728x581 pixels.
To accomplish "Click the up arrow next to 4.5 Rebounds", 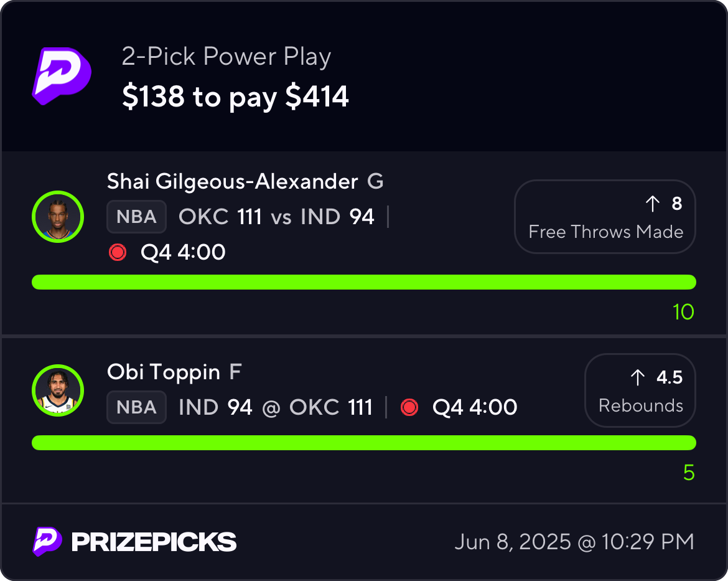I will click(638, 377).
